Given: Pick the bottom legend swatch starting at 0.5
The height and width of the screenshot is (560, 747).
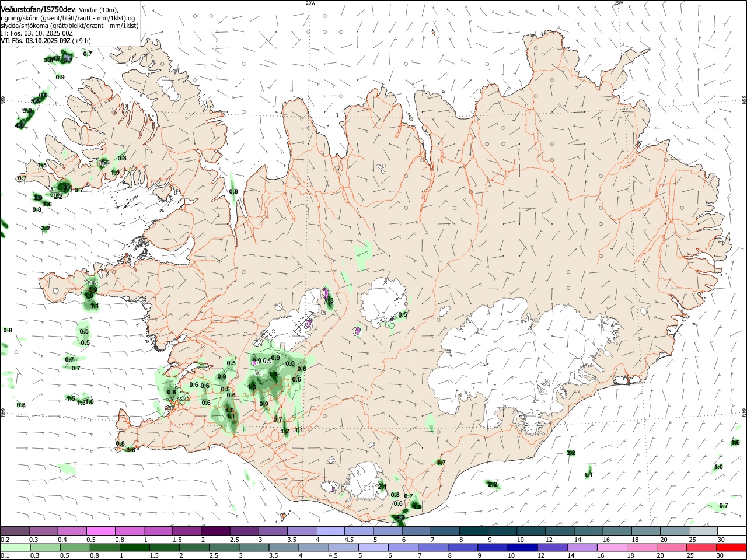Looking at the screenshot, I should click(75, 547).
